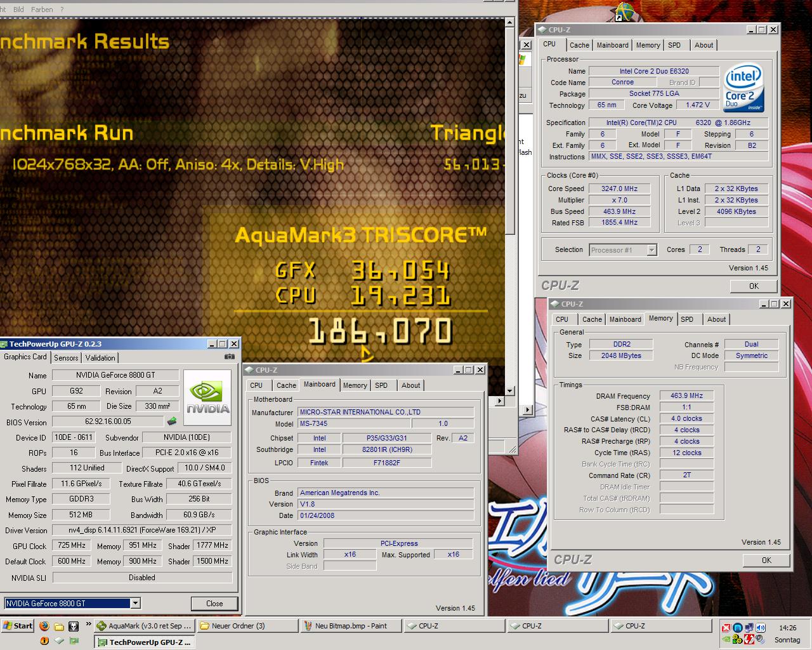This screenshot has height=650, width=812.
Task: Switch to TechPowerUp GPU-Z taskbar button
Action: (x=144, y=642)
